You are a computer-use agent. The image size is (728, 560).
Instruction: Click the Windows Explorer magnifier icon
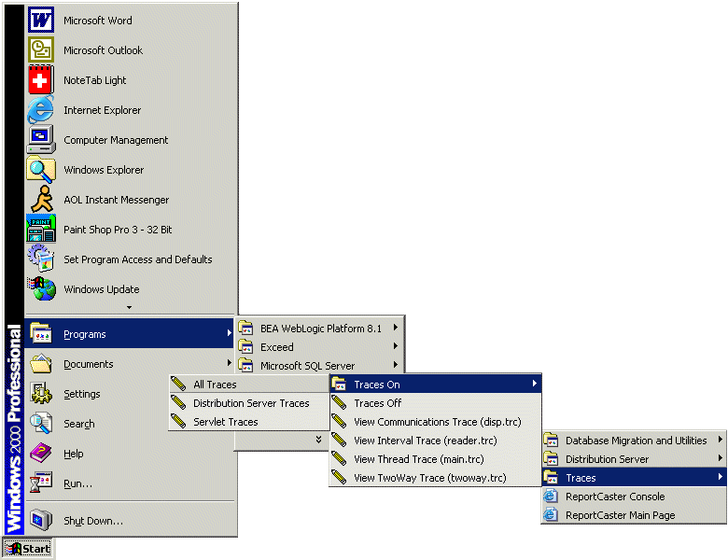point(41,170)
